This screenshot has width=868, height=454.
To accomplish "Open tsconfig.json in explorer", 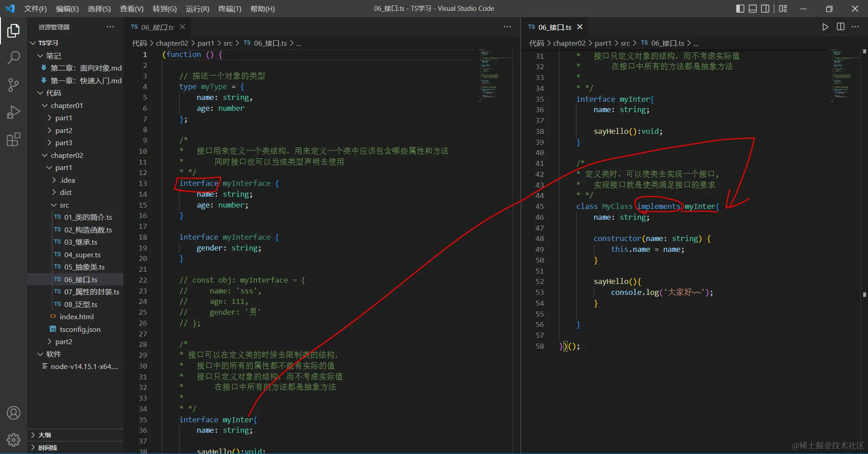I will pyautogui.click(x=75, y=329).
